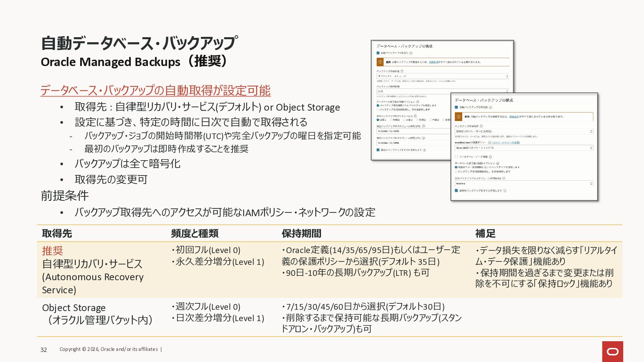Uncheck 'create first backup immediately' in the back panel
This screenshot has height=362, width=644.
pyautogui.click(x=378, y=150)
